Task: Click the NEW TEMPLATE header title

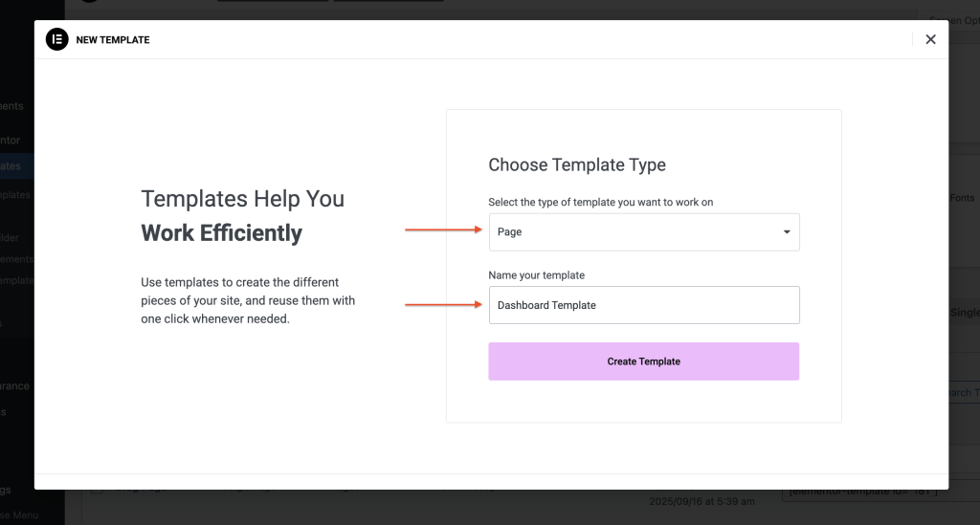Action: click(x=114, y=40)
